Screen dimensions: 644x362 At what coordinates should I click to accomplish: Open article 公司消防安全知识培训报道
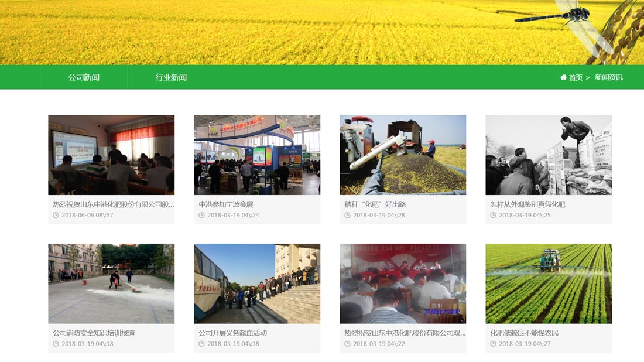(x=94, y=333)
